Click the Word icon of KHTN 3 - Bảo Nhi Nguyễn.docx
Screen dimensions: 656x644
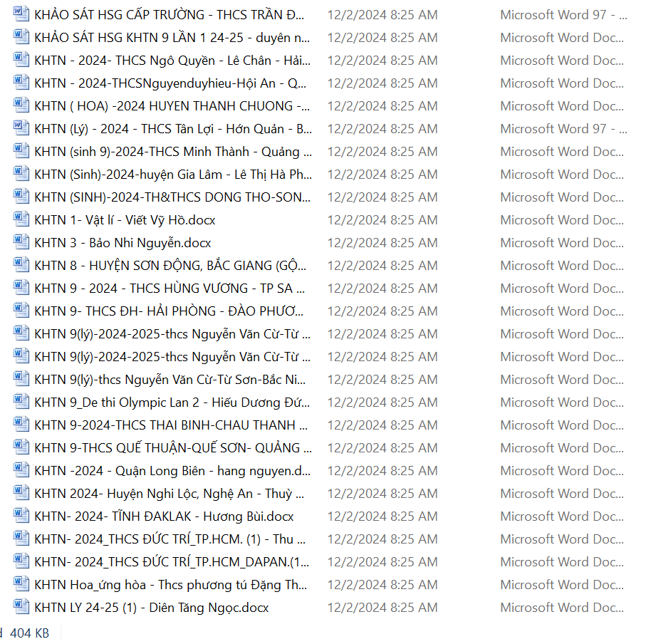pyautogui.click(x=21, y=242)
